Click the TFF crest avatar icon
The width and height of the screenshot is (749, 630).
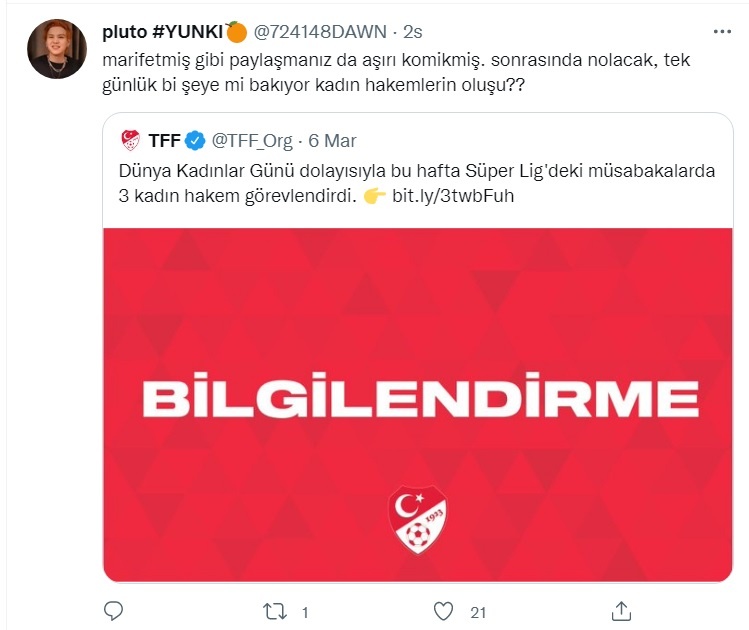[130, 140]
